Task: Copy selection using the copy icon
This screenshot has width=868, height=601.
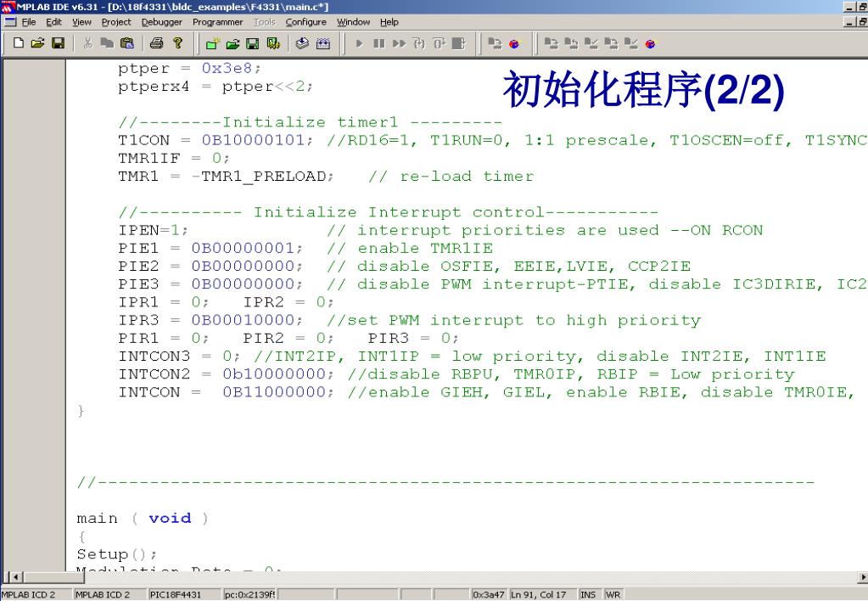Action: click(x=107, y=43)
